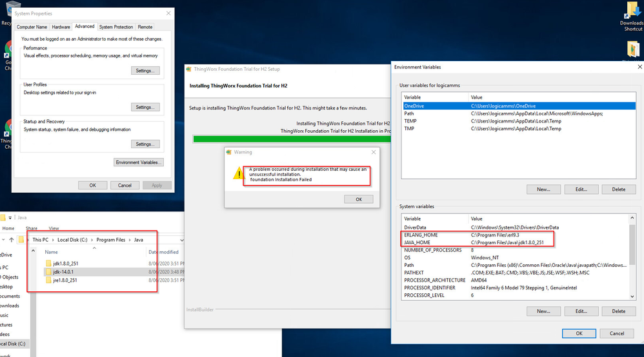The width and height of the screenshot is (644, 357).
Task: Select PATHEXT system variable
Action: (515, 273)
